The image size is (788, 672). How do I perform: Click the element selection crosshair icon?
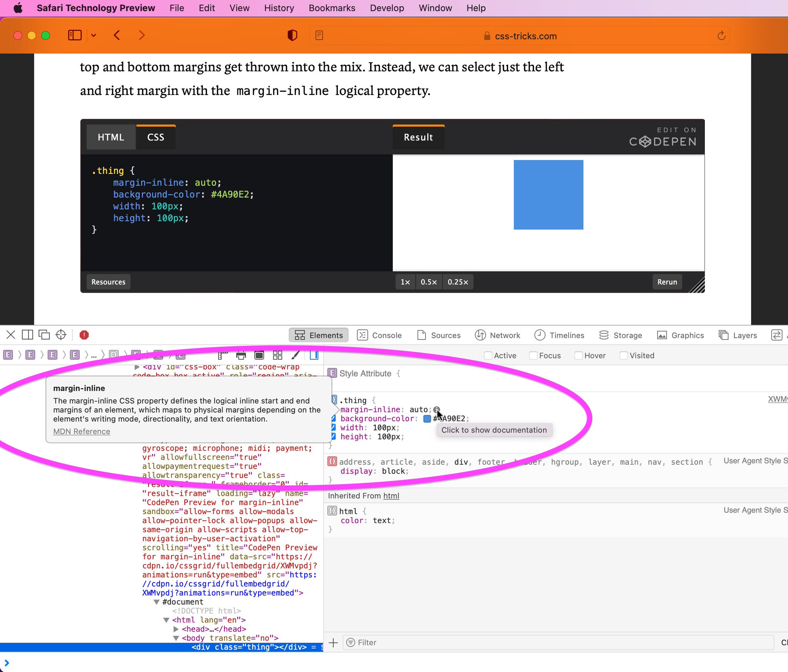pos(61,335)
